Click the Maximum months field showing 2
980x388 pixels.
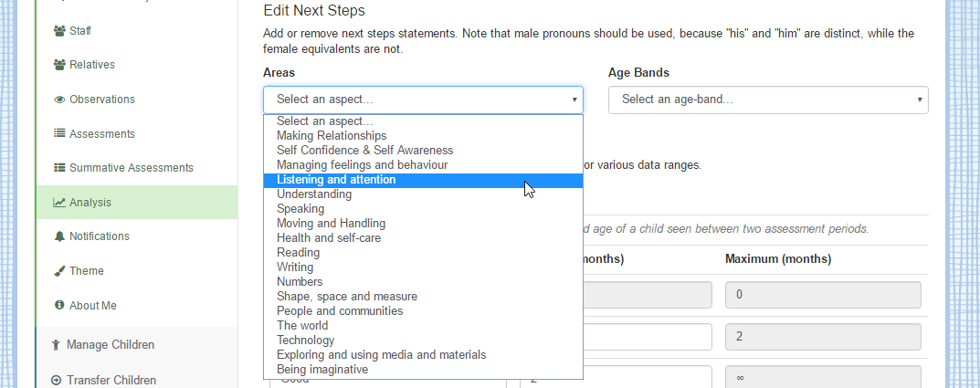click(x=823, y=337)
